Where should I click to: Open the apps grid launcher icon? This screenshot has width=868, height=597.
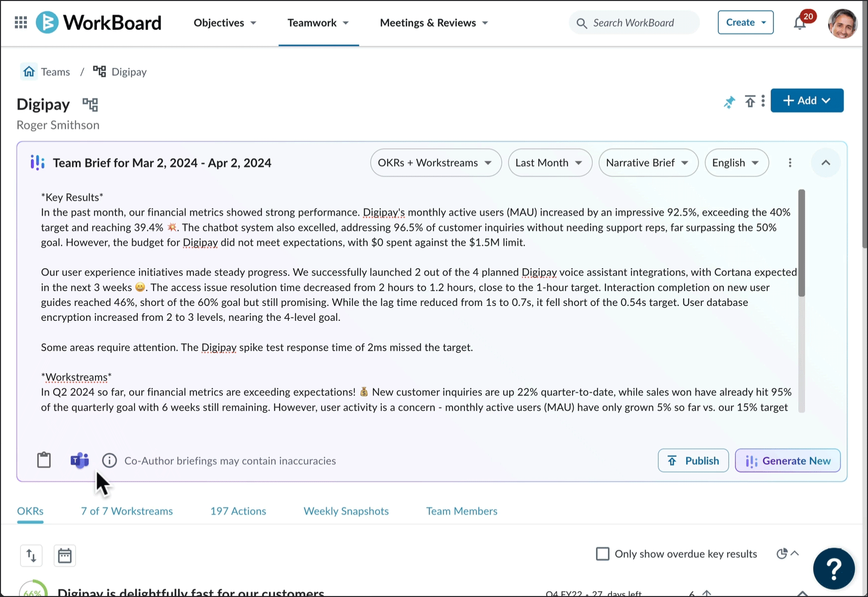pos(21,22)
